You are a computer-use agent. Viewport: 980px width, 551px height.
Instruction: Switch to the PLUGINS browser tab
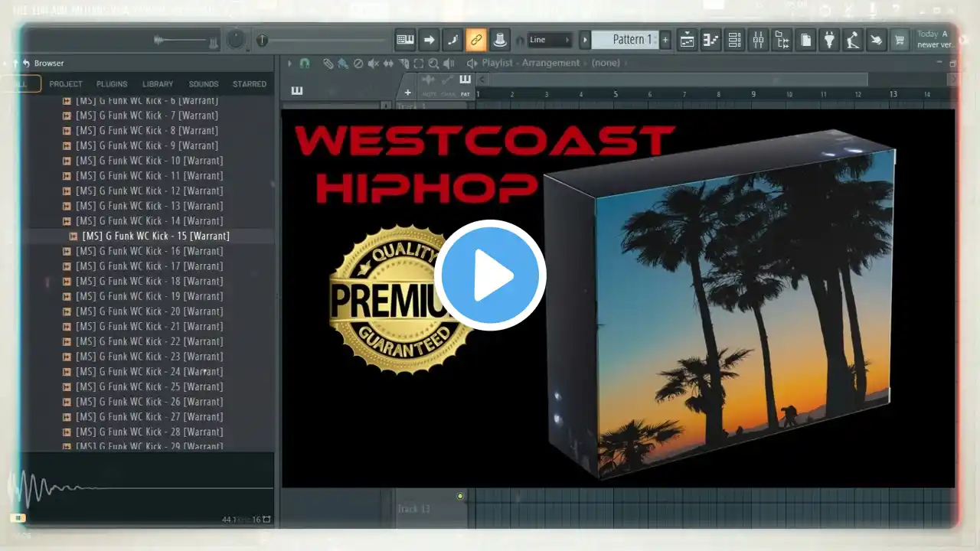point(112,84)
